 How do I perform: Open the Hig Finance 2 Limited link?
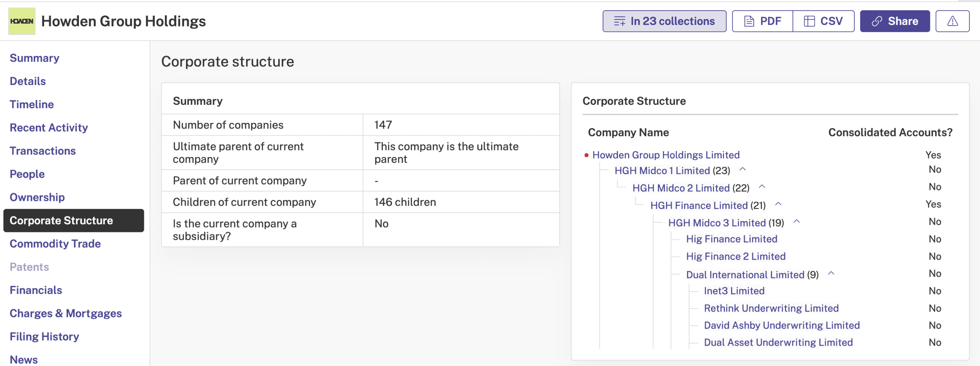point(735,256)
